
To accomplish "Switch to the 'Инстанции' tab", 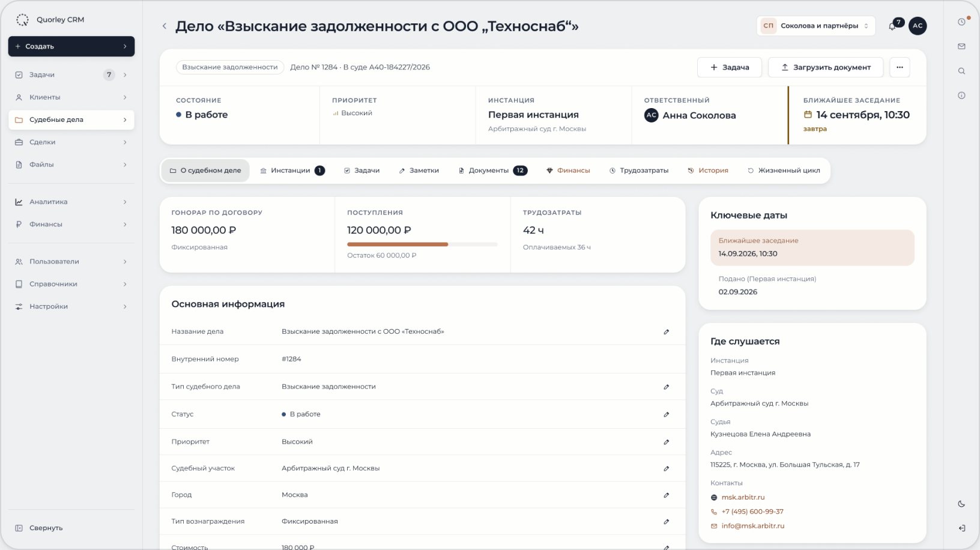I will [x=292, y=171].
